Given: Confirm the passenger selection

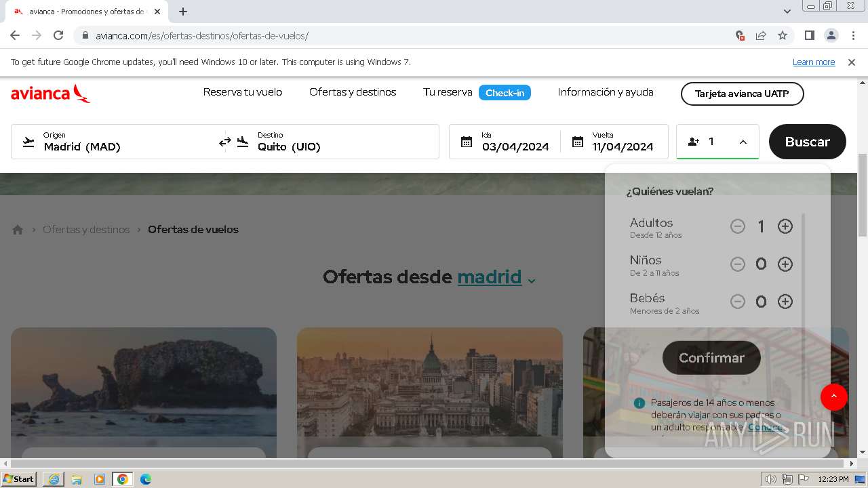Looking at the screenshot, I should [x=711, y=358].
